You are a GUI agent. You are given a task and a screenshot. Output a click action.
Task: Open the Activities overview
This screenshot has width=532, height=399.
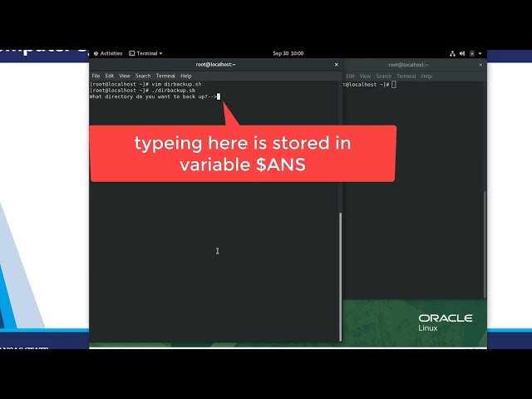point(108,53)
